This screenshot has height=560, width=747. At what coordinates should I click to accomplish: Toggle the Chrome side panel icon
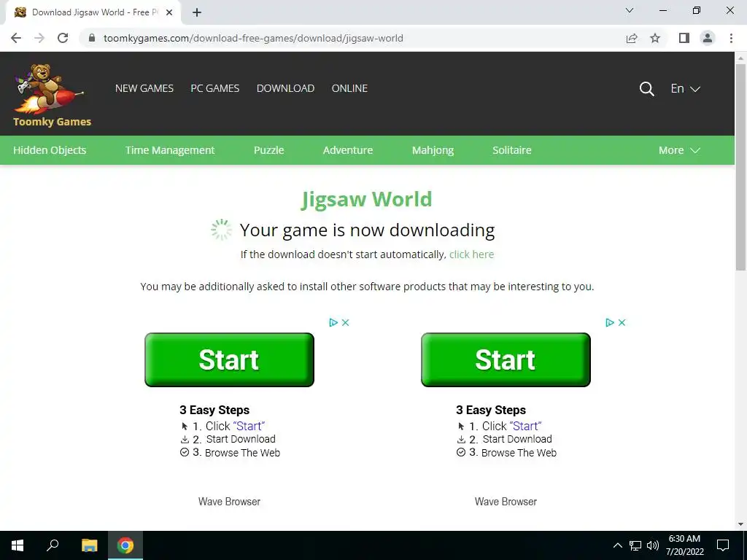click(x=684, y=38)
